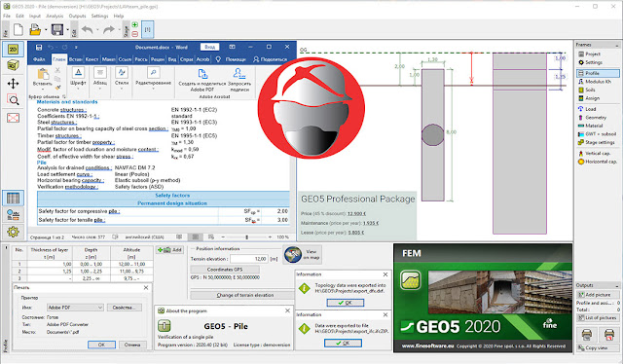Click the View on map globe icon

(293, 255)
